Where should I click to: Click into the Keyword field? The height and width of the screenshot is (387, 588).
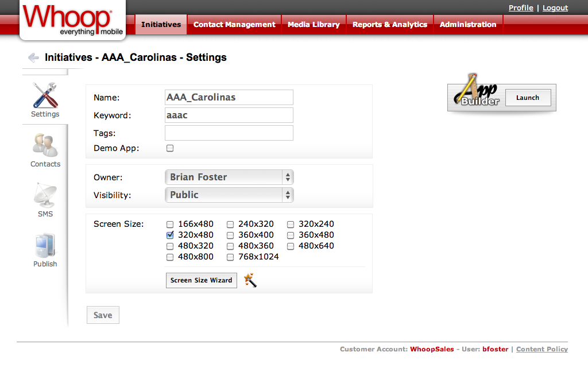229,115
